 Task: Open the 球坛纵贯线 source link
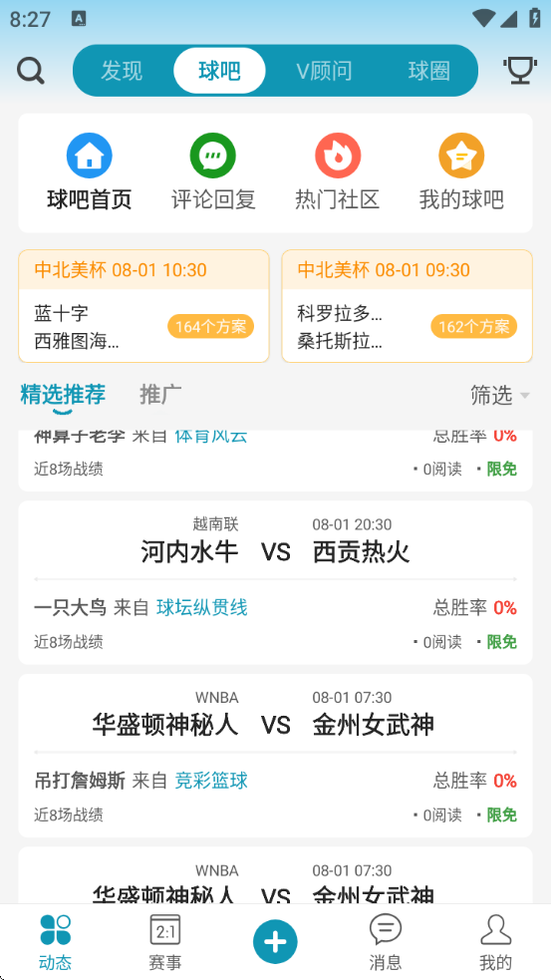(202, 607)
